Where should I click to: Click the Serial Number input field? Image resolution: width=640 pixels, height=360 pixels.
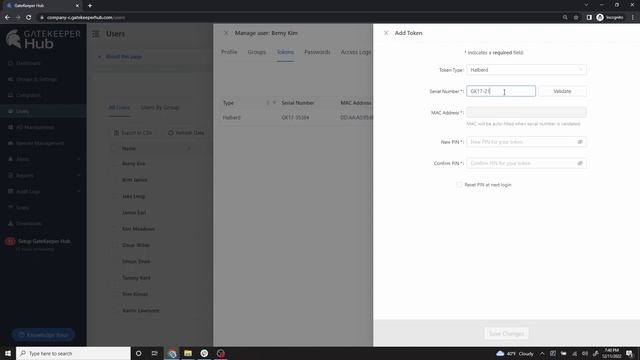501,91
